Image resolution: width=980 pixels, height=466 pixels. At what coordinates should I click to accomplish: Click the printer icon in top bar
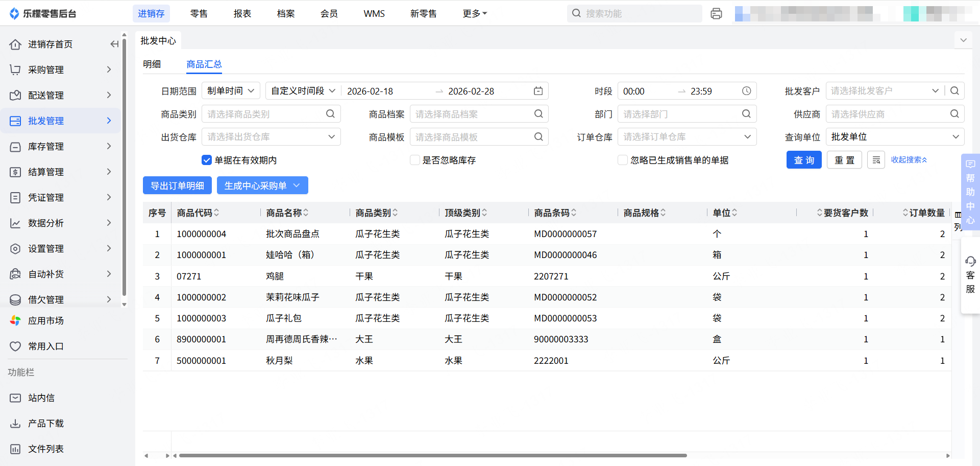pyautogui.click(x=716, y=14)
